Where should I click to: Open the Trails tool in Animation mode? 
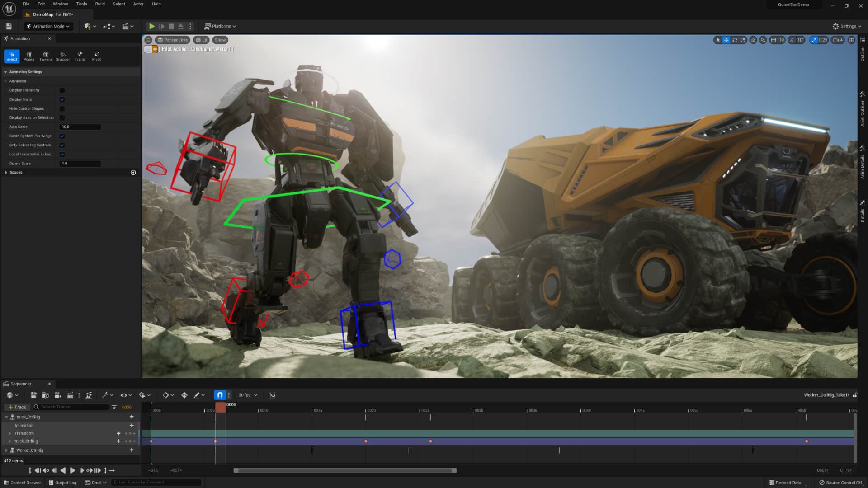80,56
